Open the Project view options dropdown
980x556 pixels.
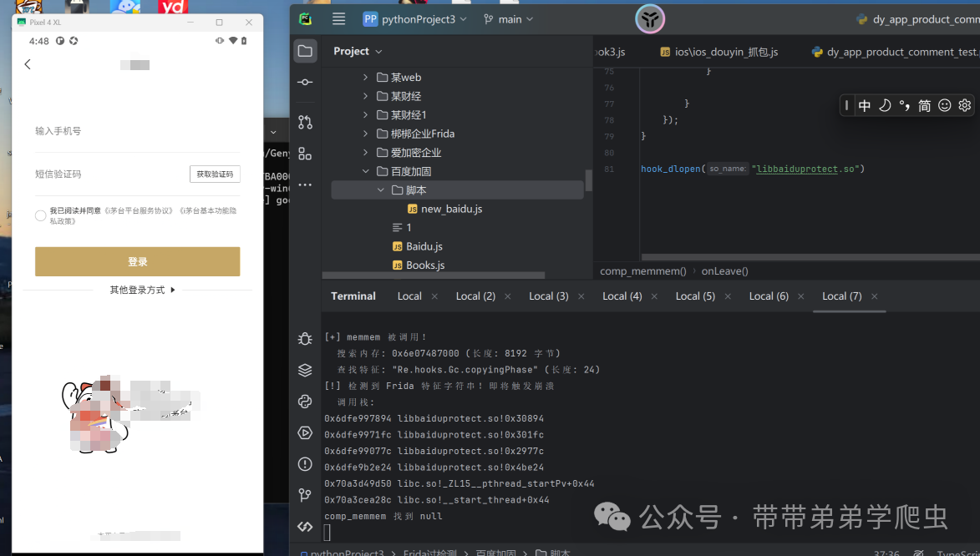click(x=358, y=51)
